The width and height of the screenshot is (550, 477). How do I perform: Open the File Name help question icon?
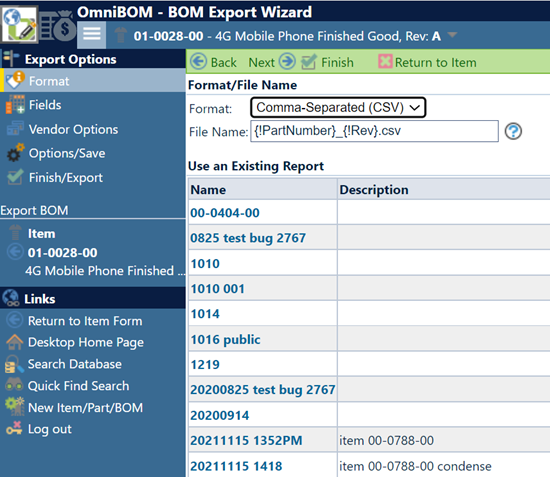tap(513, 132)
